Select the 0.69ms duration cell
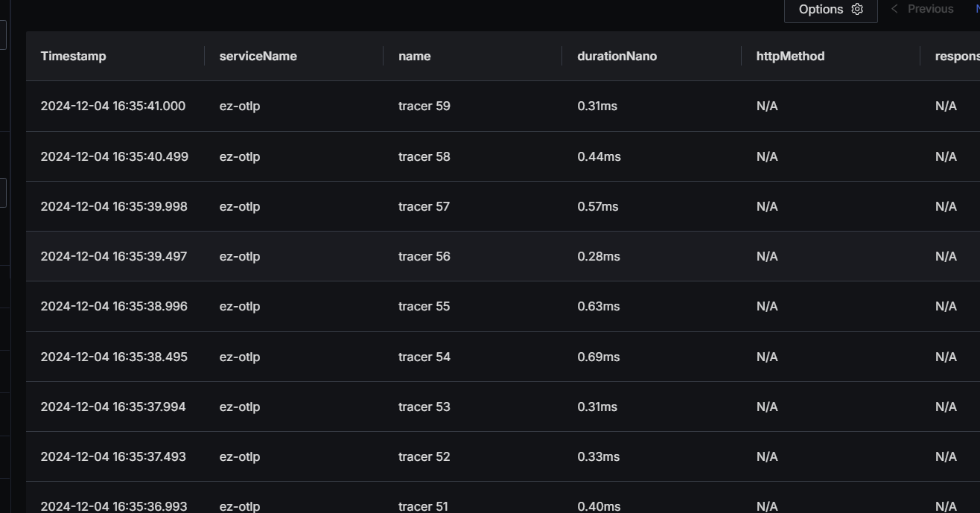 (598, 357)
